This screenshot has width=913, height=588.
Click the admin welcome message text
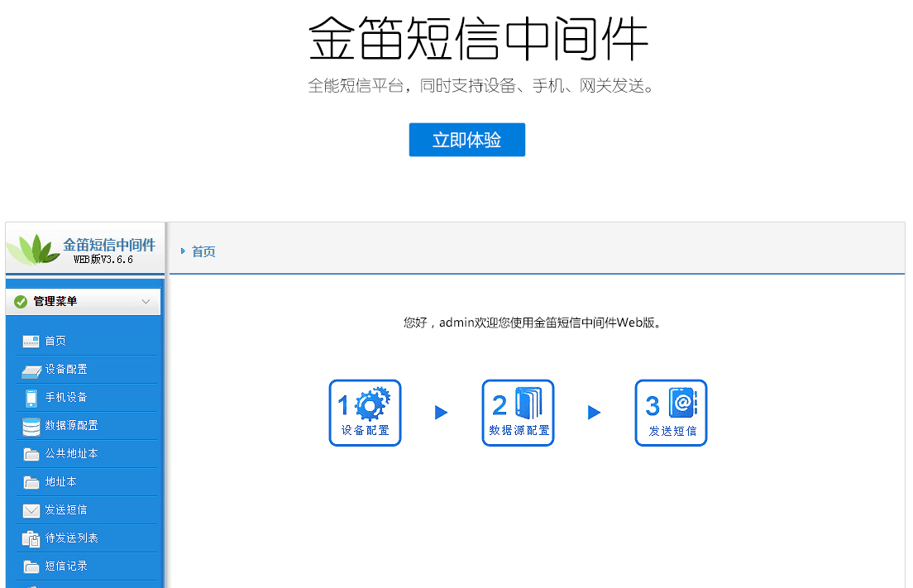click(533, 323)
